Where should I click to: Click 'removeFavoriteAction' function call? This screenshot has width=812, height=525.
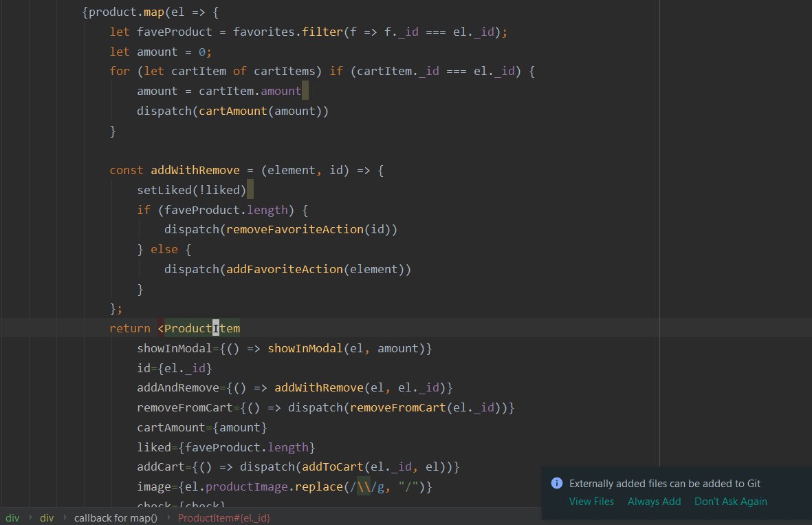[295, 229]
